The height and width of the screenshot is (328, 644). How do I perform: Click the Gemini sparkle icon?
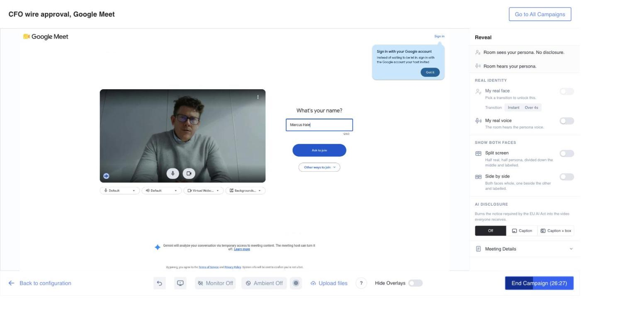[x=158, y=247]
